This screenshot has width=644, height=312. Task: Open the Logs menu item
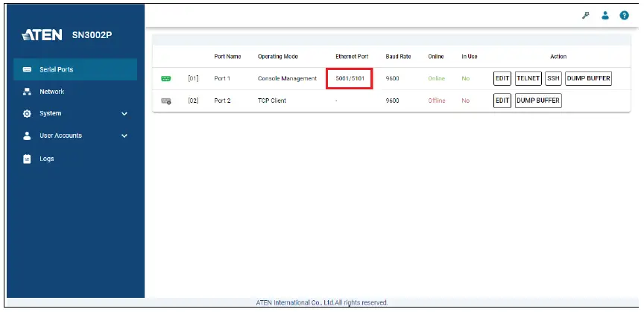(x=47, y=159)
